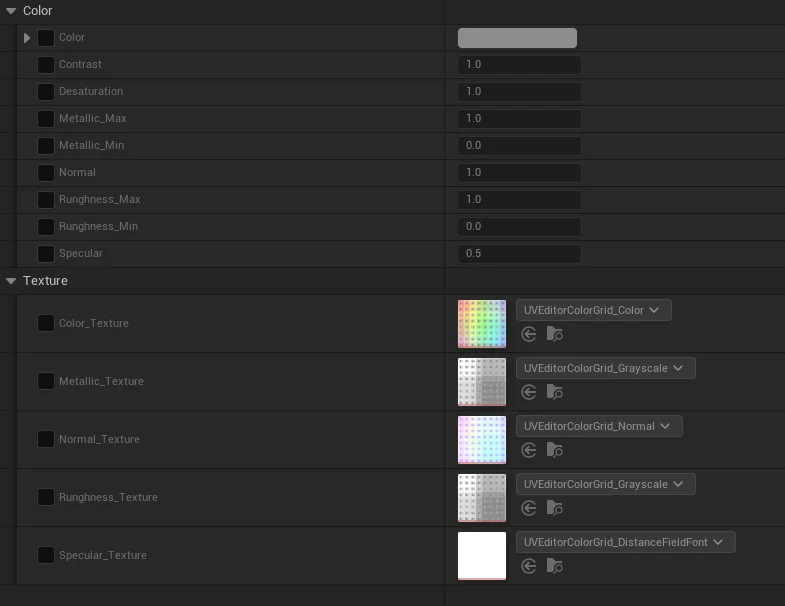Enable the Desaturation parameter checkbox
785x606 pixels.
click(x=46, y=92)
